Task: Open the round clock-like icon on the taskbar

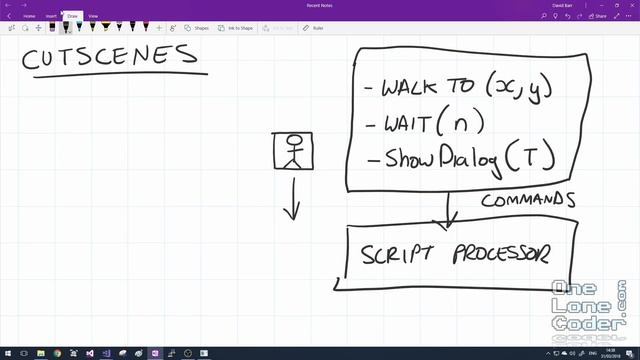Action: pyautogui.click(x=188, y=353)
